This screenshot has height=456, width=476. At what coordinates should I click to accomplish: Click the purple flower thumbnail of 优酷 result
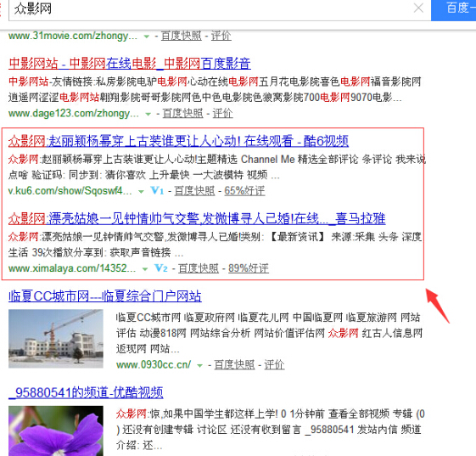point(56,431)
